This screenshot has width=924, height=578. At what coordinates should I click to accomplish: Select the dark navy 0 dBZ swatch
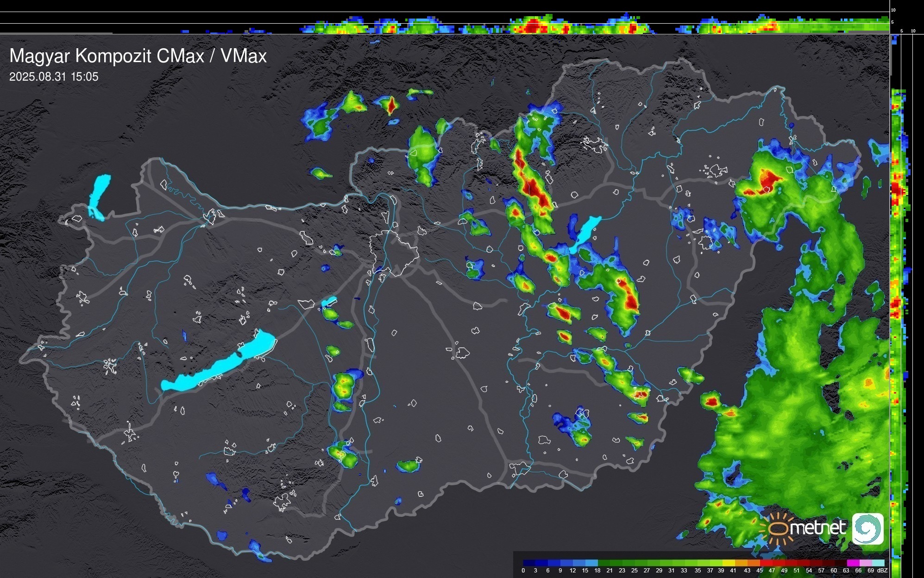[x=529, y=563]
